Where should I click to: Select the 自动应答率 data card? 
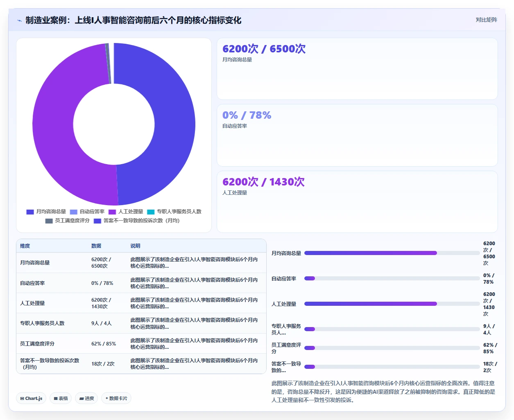(357, 135)
